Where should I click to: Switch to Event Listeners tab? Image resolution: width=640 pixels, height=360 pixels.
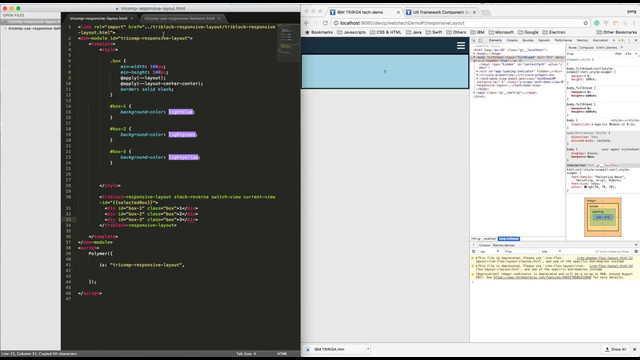[607, 48]
